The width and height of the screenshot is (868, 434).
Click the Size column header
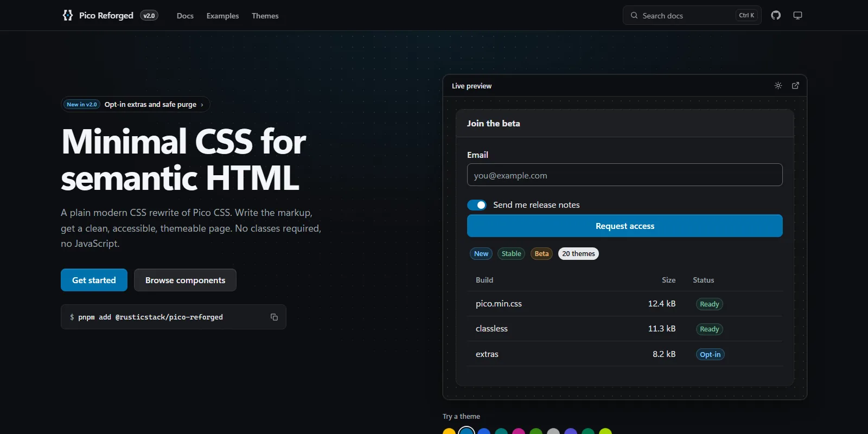pyautogui.click(x=669, y=280)
